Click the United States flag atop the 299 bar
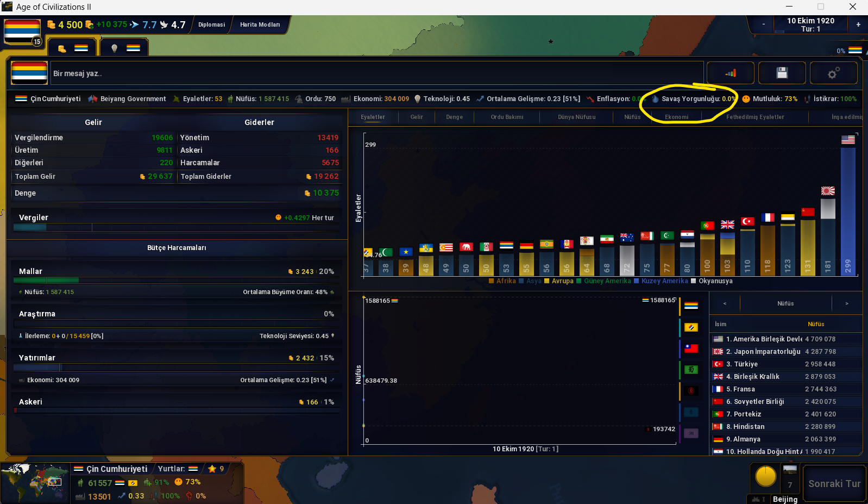Image resolution: width=868 pixels, height=504 pixels. pos(848,140)
